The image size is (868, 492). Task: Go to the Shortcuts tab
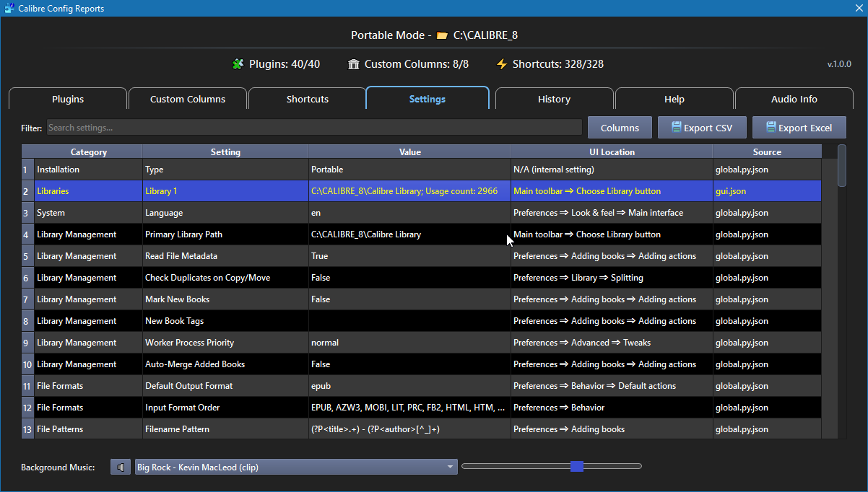[308, 99]
